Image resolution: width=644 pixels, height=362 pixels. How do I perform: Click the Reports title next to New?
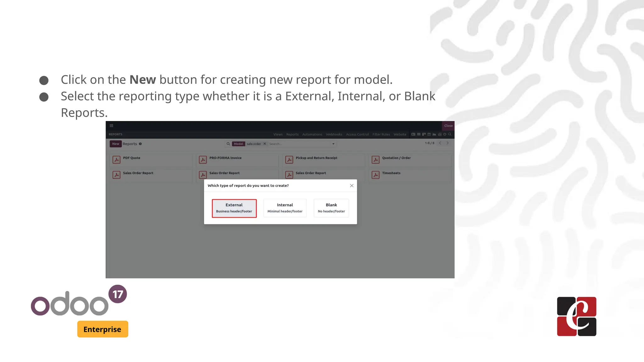(x=130, y=144)
